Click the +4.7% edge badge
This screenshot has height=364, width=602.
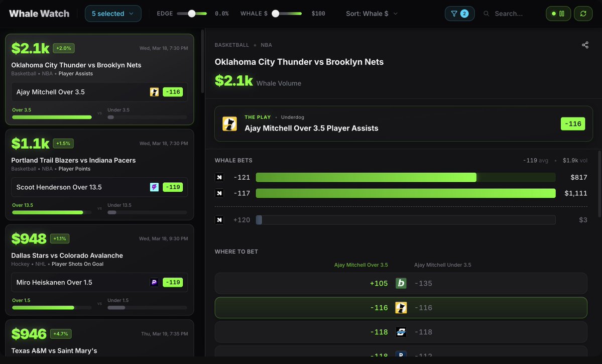61,334
